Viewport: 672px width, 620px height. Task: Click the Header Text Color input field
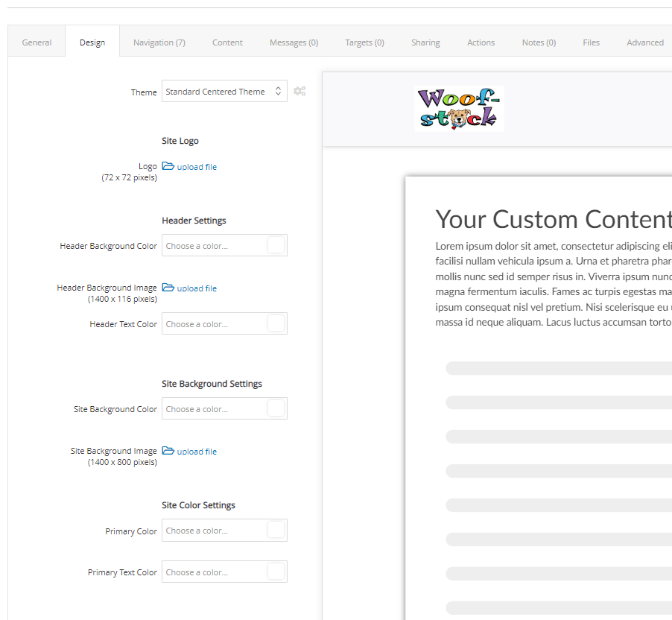(x=224, y=323)
